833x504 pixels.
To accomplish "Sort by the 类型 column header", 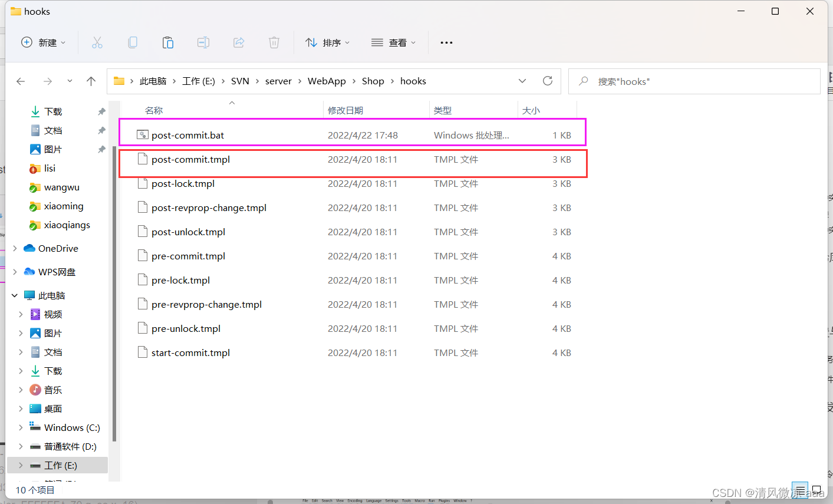I will (x=443, y=110).
